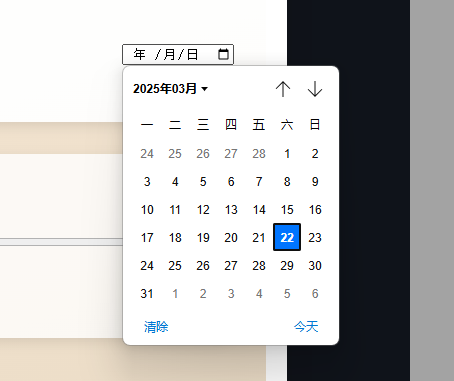Click the 清除 clear link
Screen dimensions: 454x381
point(156,327)
